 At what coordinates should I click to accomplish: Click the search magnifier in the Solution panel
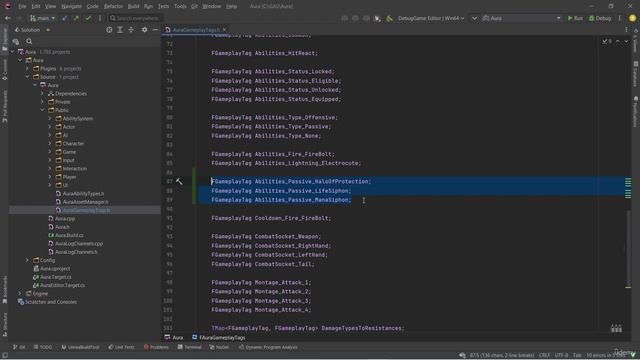point(29,41)
